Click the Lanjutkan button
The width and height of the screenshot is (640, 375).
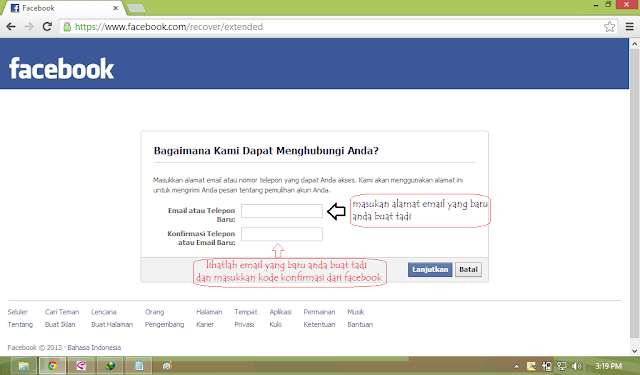pos(430,269)
